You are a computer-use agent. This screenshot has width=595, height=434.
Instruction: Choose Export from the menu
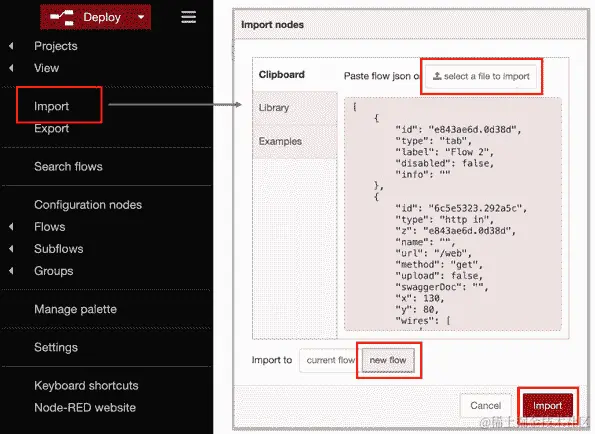click(x=52, y=128)
